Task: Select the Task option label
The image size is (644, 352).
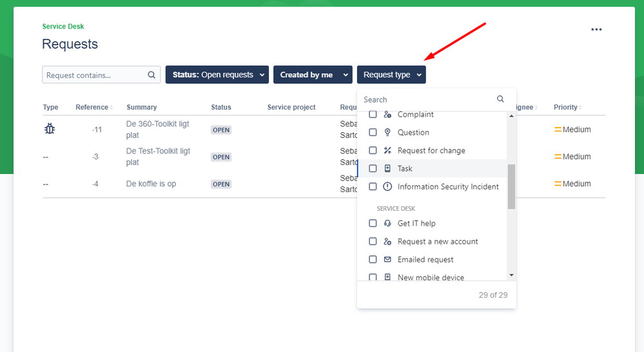Action: pyautogui.click(x=405, y=168)
